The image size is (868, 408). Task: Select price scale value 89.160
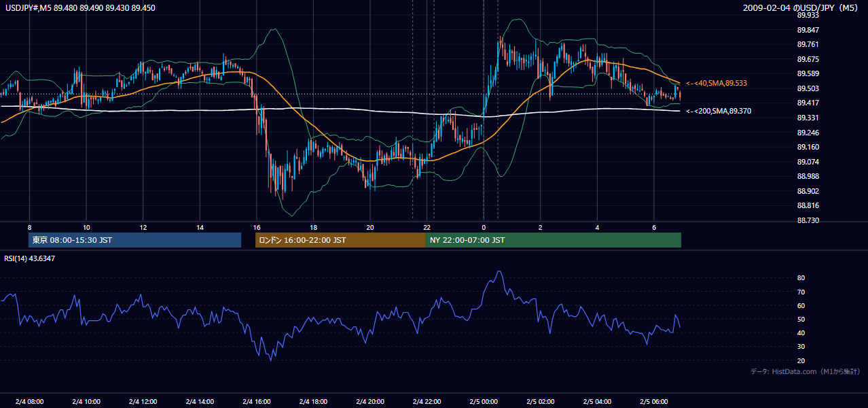click(x=808, y=147)
